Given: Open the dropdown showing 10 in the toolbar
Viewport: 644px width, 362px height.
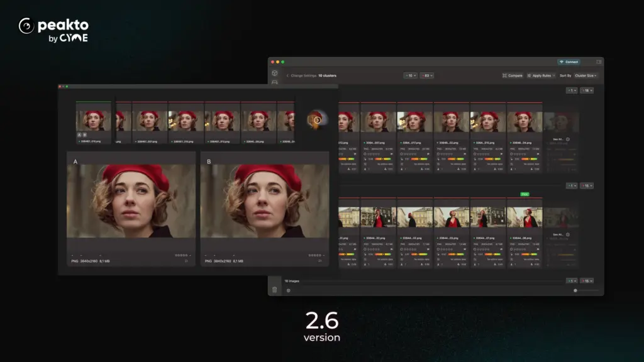Looking at the screenshot, I should [410, 75].
